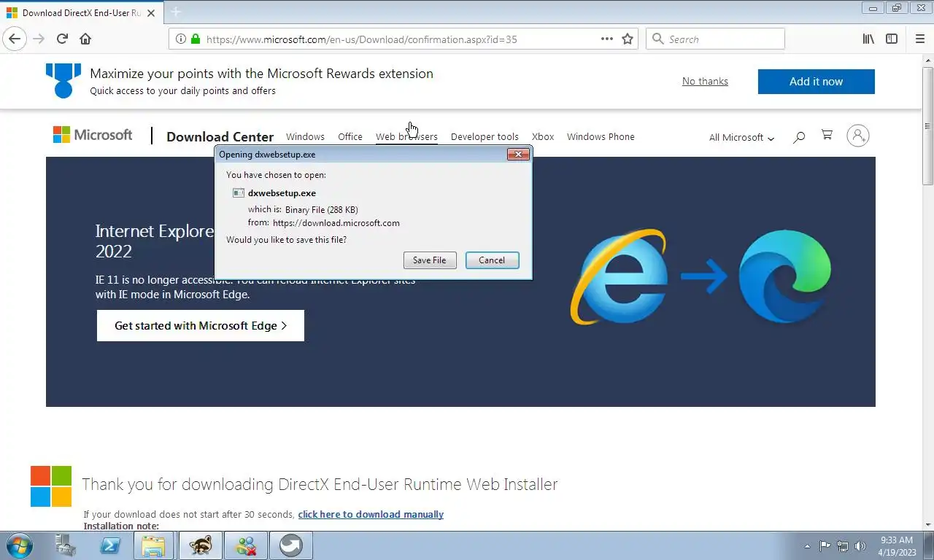Open the Windows nav menu item
Image resolution: width=934 pixels, height=560 pixels.
[305, 136]
